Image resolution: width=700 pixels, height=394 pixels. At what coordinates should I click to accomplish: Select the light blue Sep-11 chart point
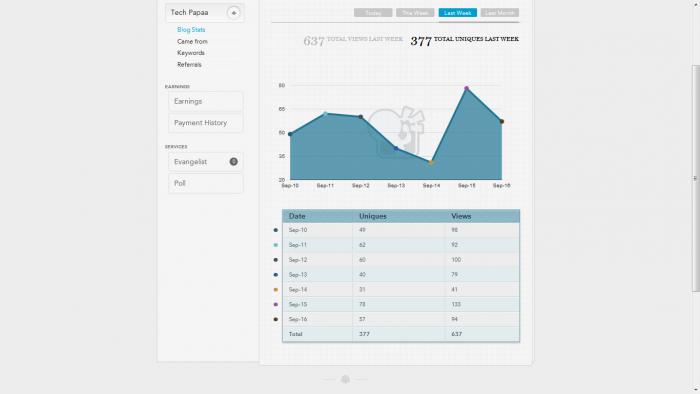point(325,114)
